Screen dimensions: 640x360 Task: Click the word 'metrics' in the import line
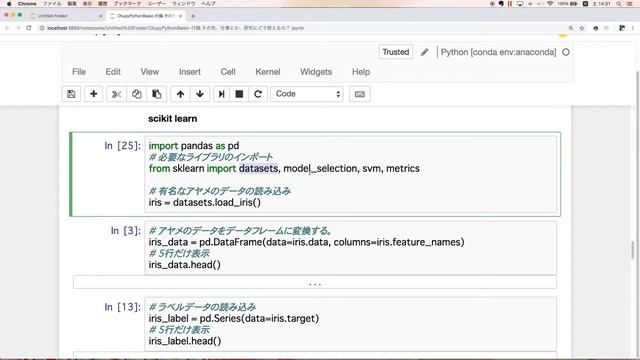coord(403,169)
